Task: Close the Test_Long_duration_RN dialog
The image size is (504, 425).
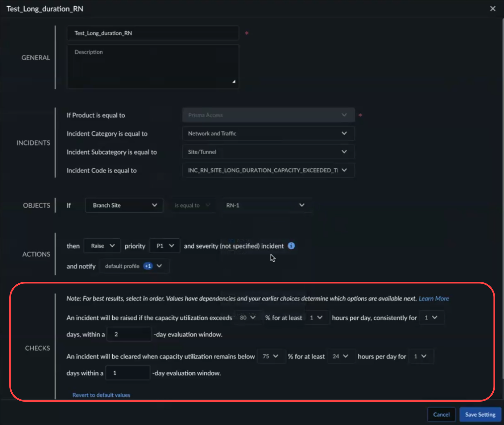Action: click(492, 9)
